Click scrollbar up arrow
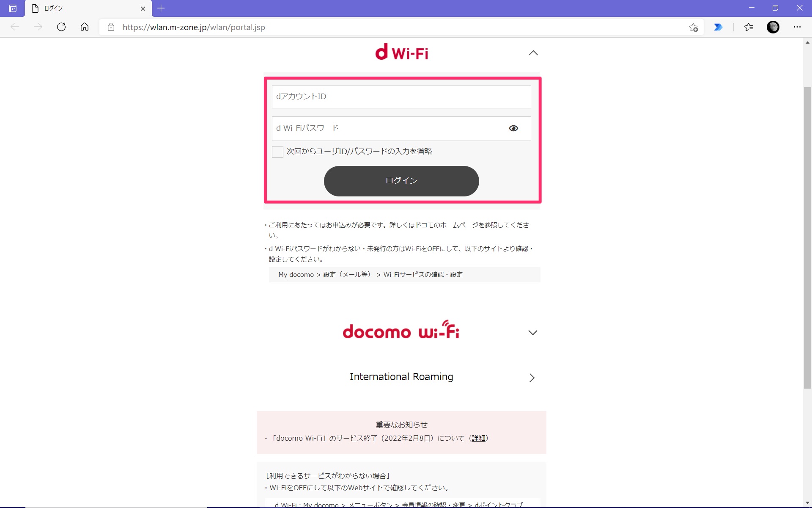Screen dimensions: 812x508 tap(807, 42)
